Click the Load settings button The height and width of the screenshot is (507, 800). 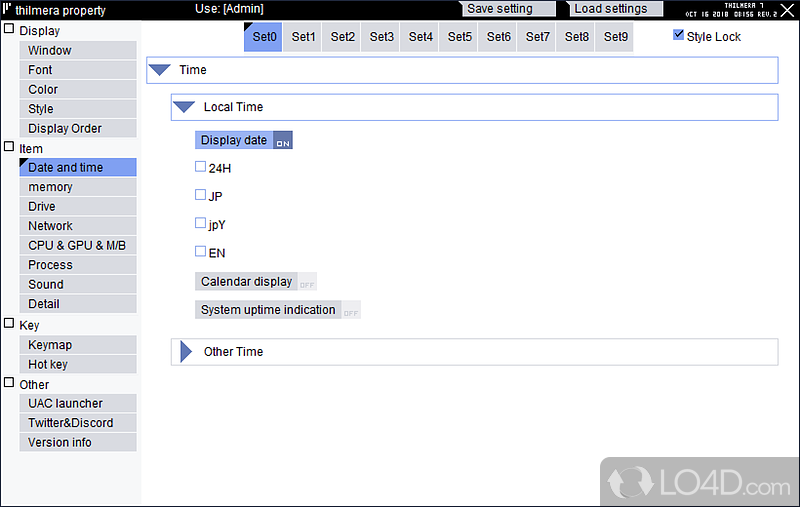click(616, 9)
